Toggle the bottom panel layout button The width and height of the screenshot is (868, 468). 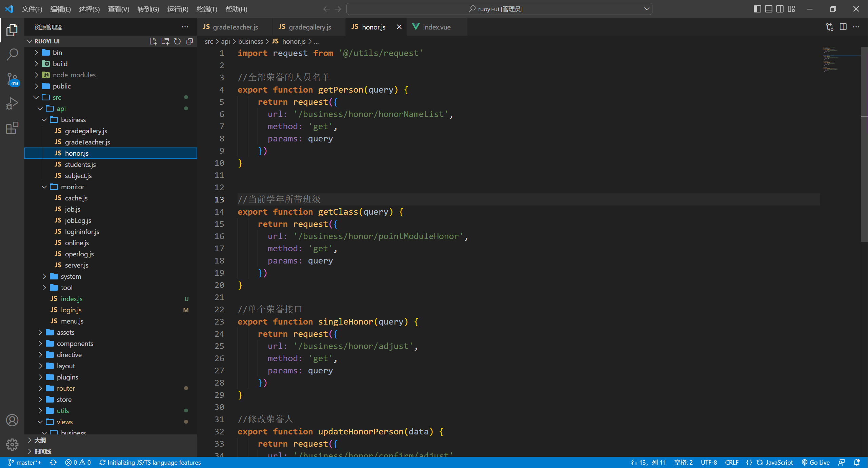[769, 9]
